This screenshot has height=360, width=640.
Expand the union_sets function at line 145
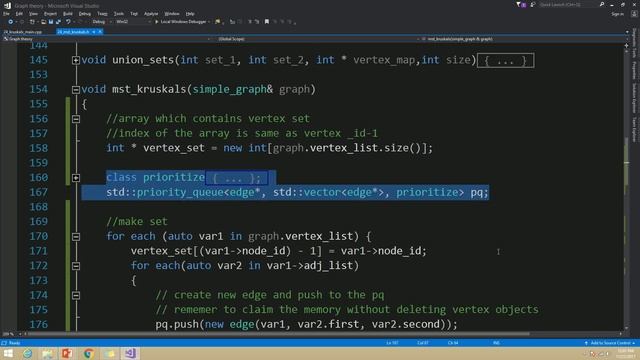pyautogui.click(x=76, y=60)
